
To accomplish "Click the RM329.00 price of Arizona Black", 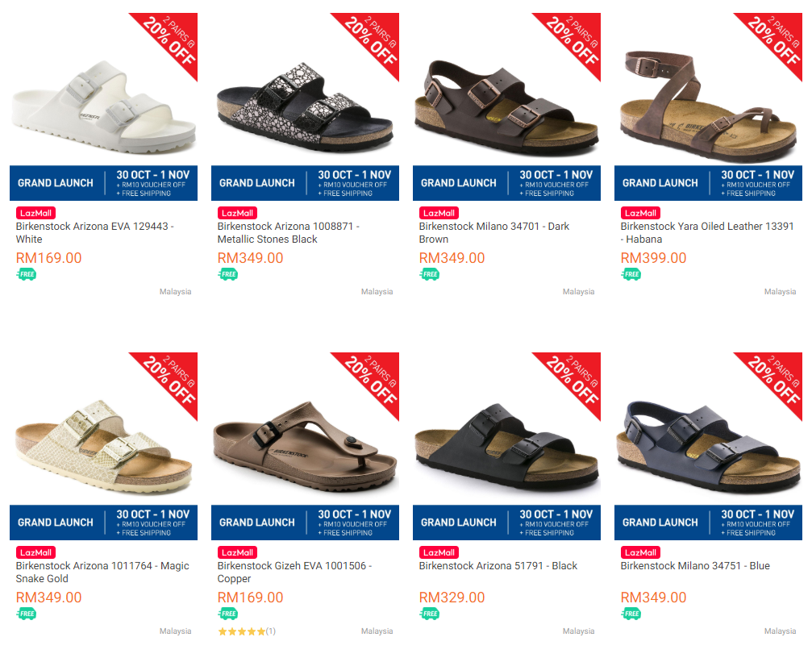I will point(452,598).
